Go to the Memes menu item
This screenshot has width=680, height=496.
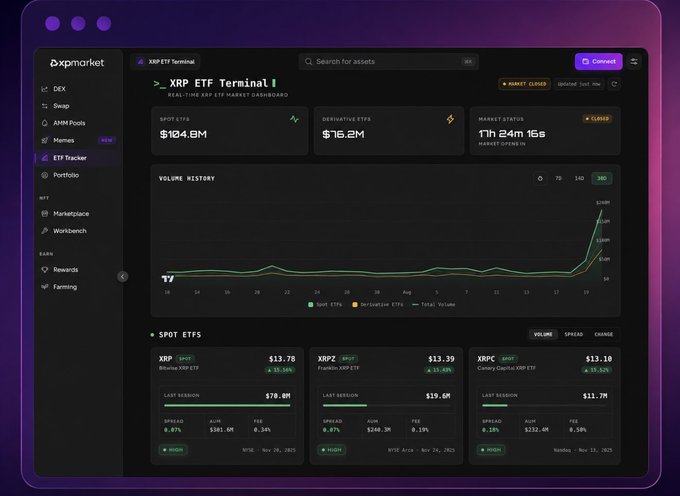[x=63, y=140]
